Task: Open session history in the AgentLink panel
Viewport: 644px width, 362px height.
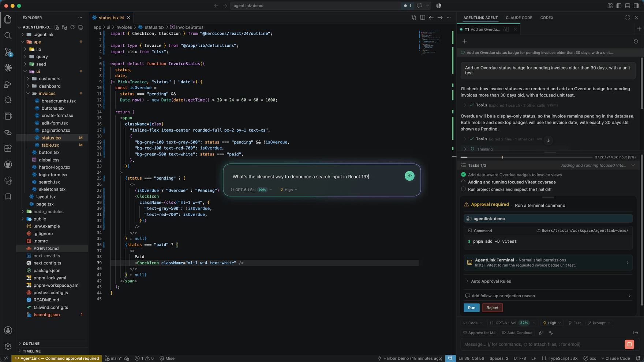Action: click(636, 41)
